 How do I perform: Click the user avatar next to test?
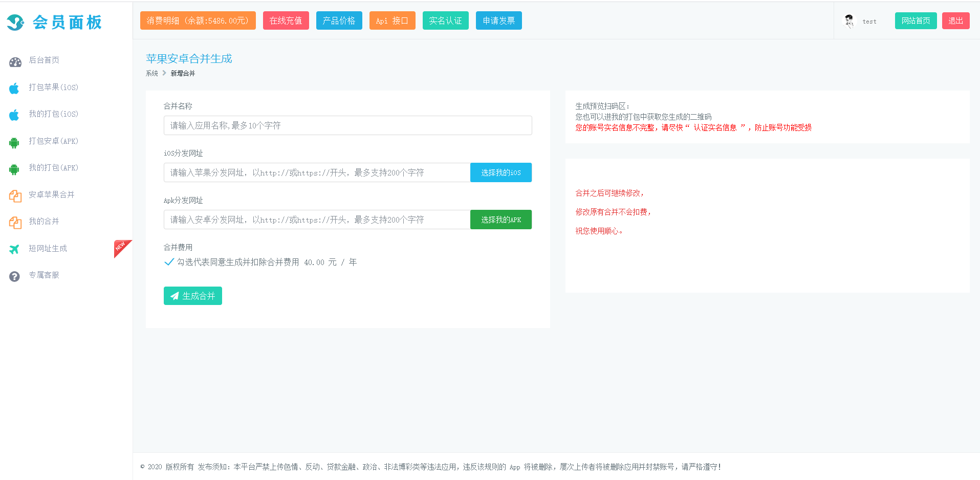[x=849, y=21]
